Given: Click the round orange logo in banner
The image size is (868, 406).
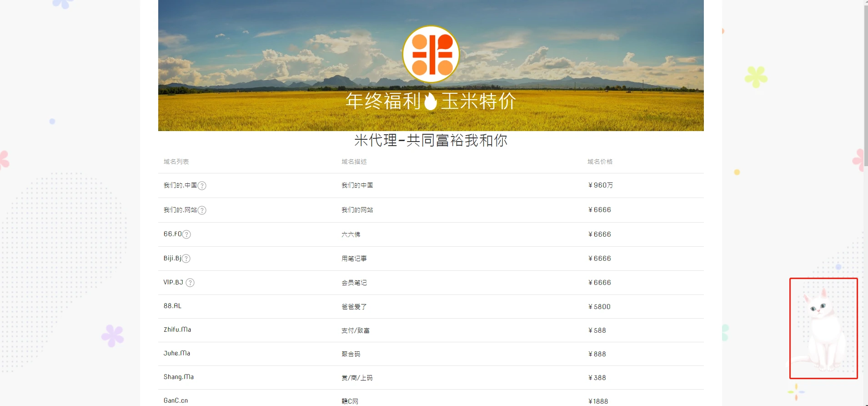Looking at the screenshot, I should (x=431, y=54).
